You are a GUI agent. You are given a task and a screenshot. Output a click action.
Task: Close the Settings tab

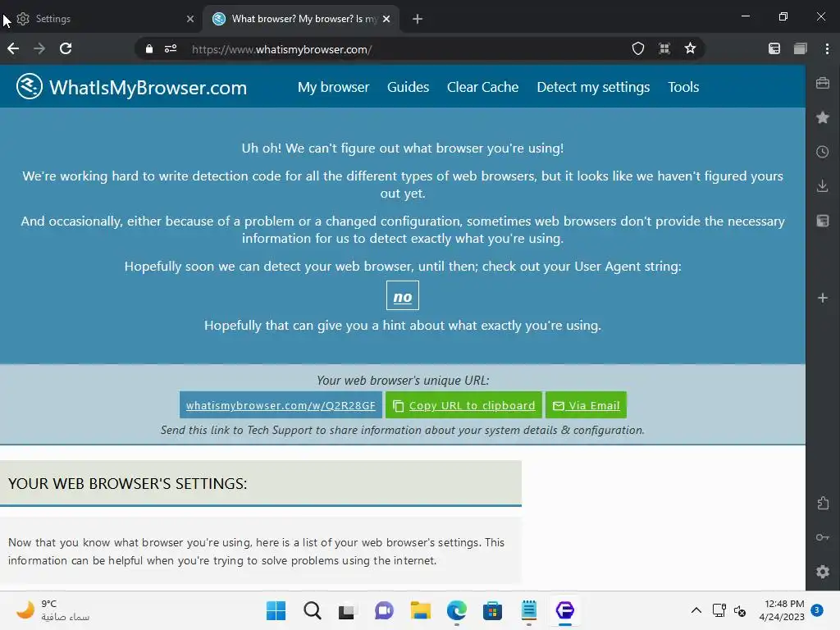click(190, 19)
